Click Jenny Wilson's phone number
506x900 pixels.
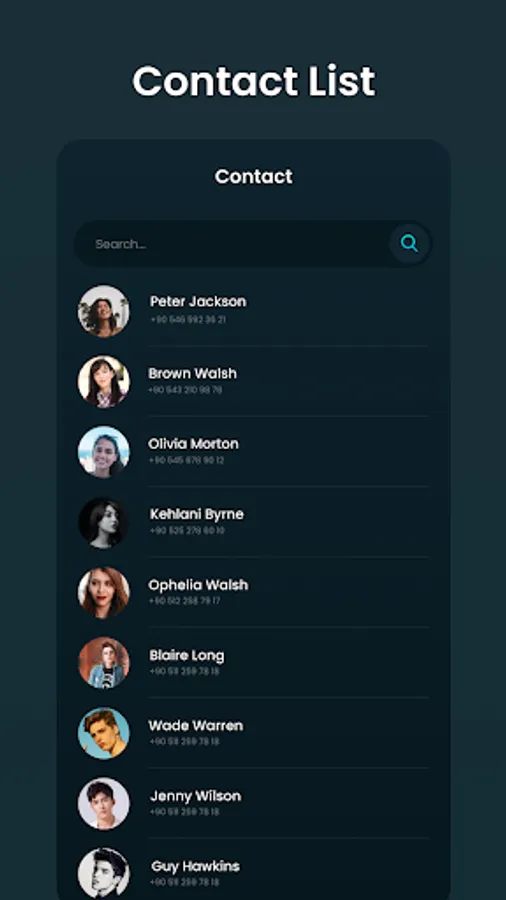coord(185,812)
